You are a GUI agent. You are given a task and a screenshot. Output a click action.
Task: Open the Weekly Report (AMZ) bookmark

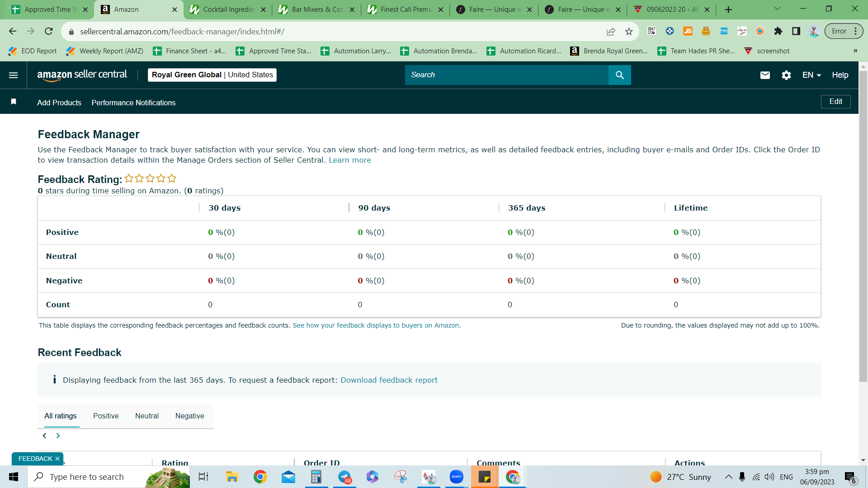click(105, 51)
